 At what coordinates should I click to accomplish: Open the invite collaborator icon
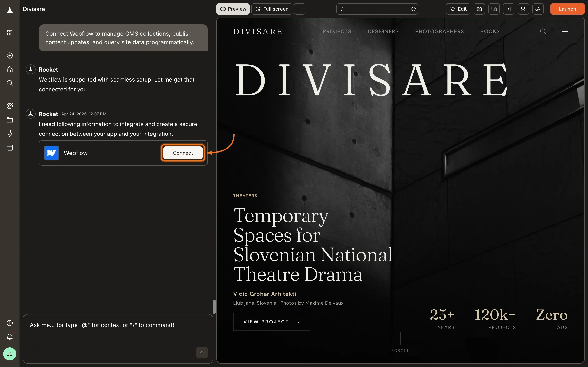[x=523, y=9]
